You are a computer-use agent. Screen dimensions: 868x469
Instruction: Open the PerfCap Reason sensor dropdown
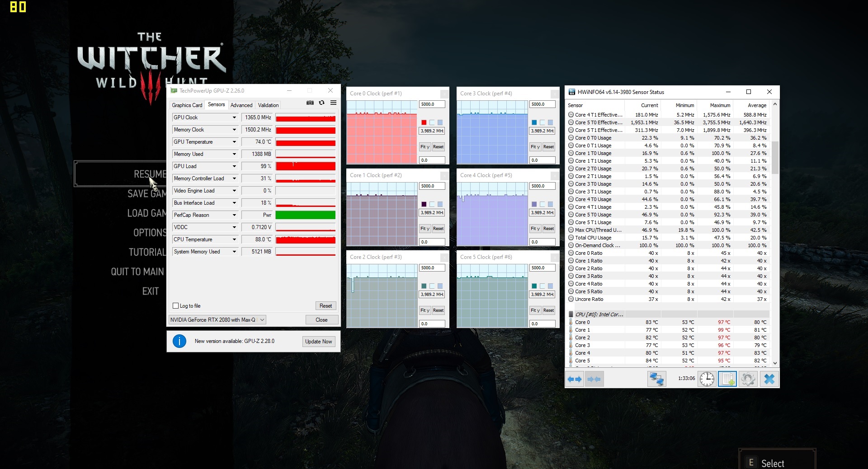(x=234, y=215)
